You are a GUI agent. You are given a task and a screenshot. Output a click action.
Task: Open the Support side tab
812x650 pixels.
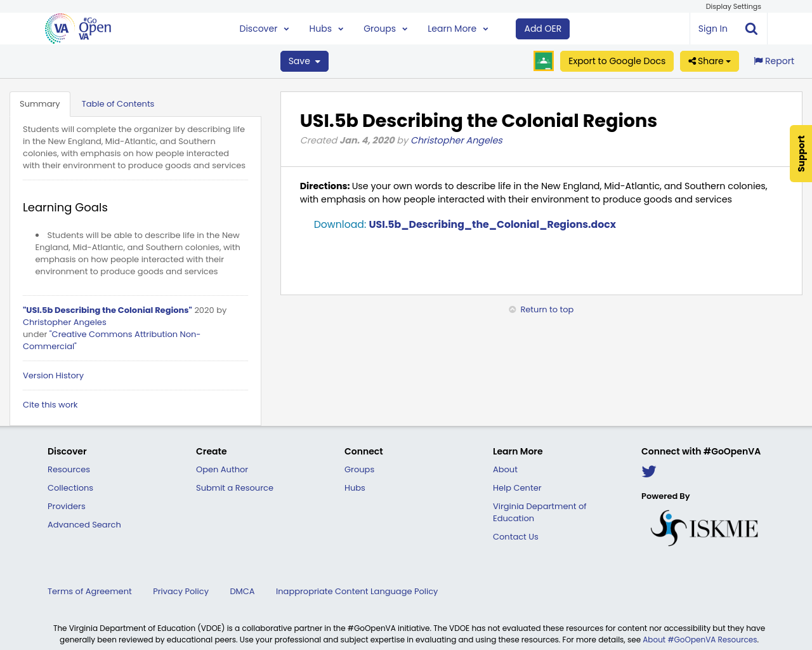click(800, 154)
